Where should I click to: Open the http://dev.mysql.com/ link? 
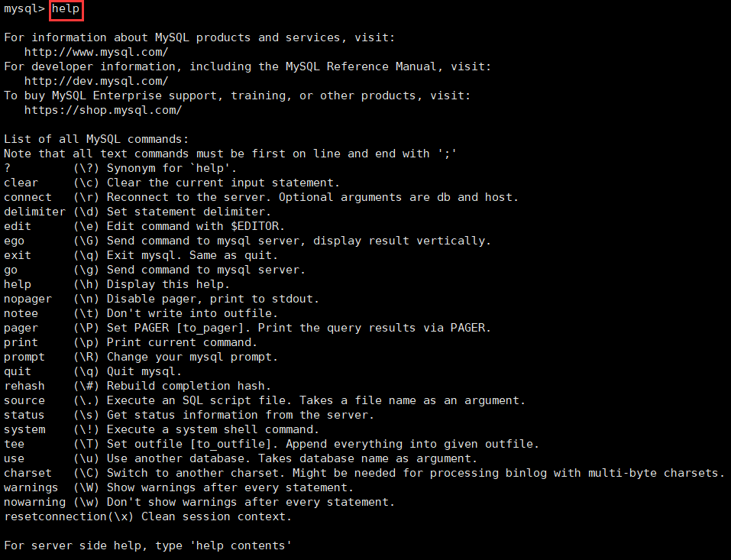coord(96,81)
